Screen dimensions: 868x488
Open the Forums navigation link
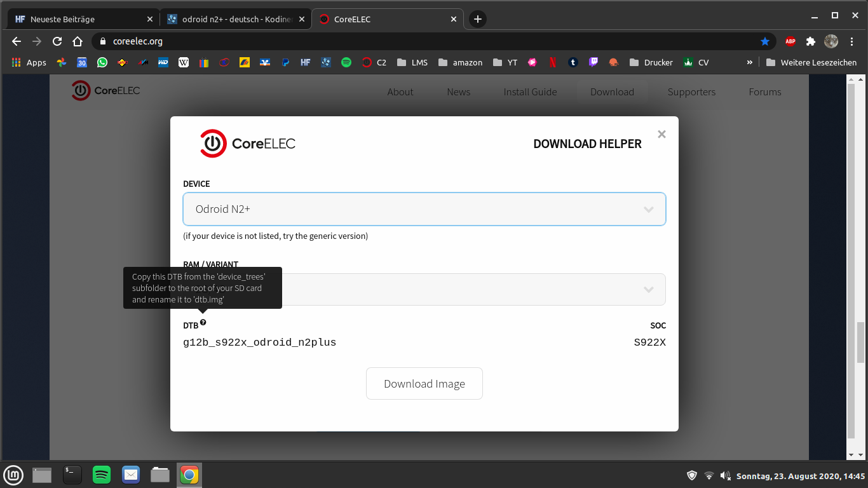pos(765,92)
